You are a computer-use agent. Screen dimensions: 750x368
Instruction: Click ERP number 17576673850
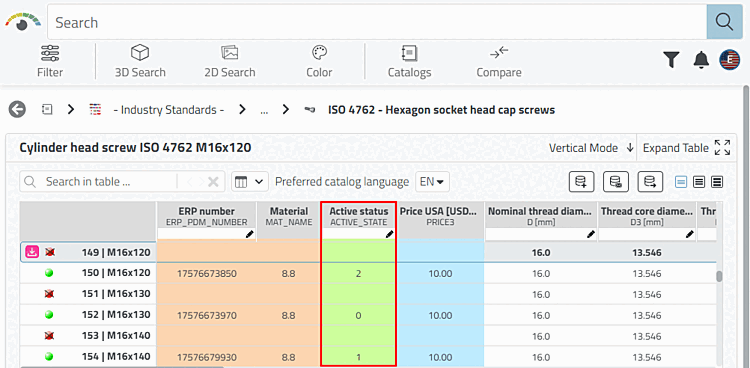[207, 274]
